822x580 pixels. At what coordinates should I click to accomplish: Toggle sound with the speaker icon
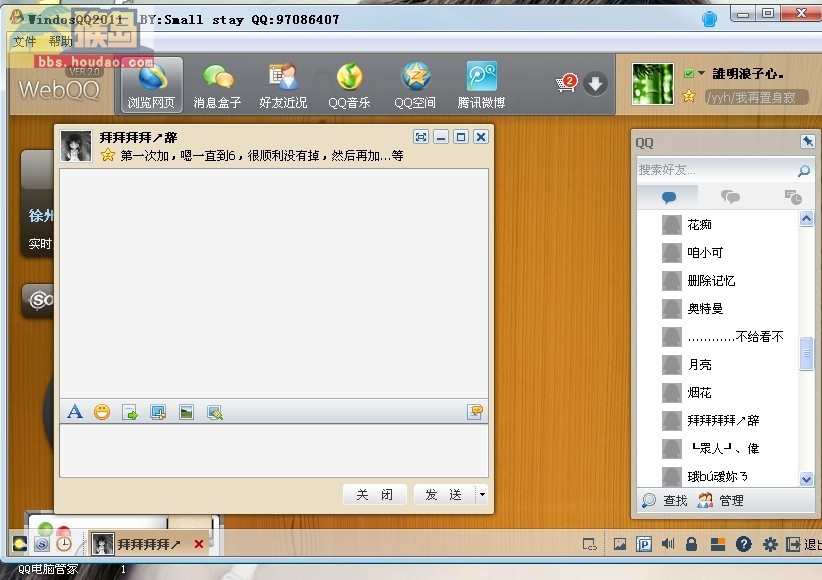click(x=668, y=544)
